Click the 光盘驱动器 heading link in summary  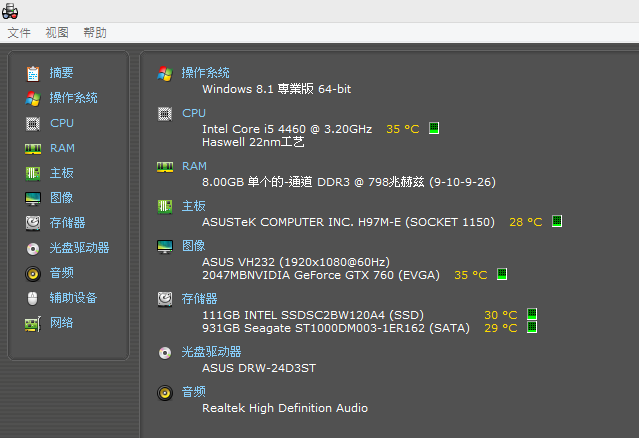point(212,352)
